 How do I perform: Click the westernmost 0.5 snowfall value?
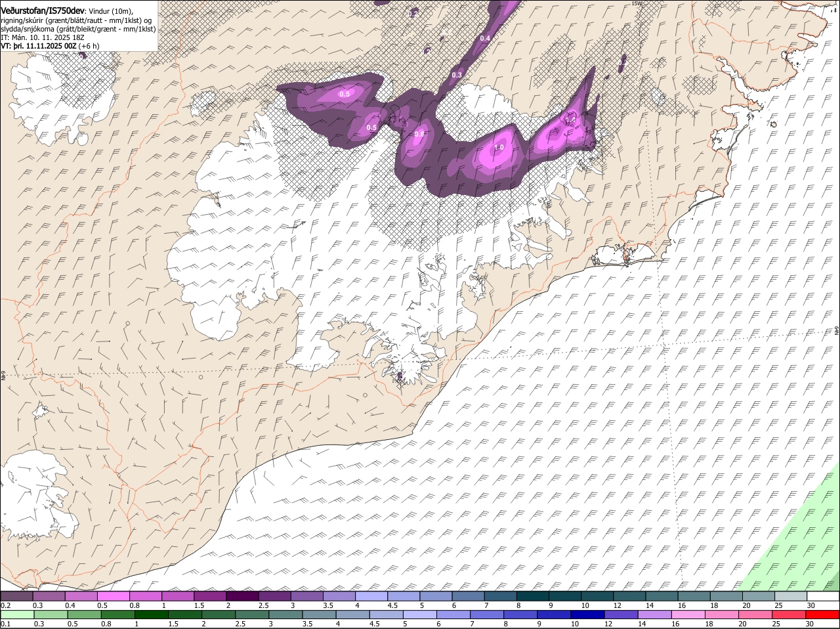click(x=345, y=94)
